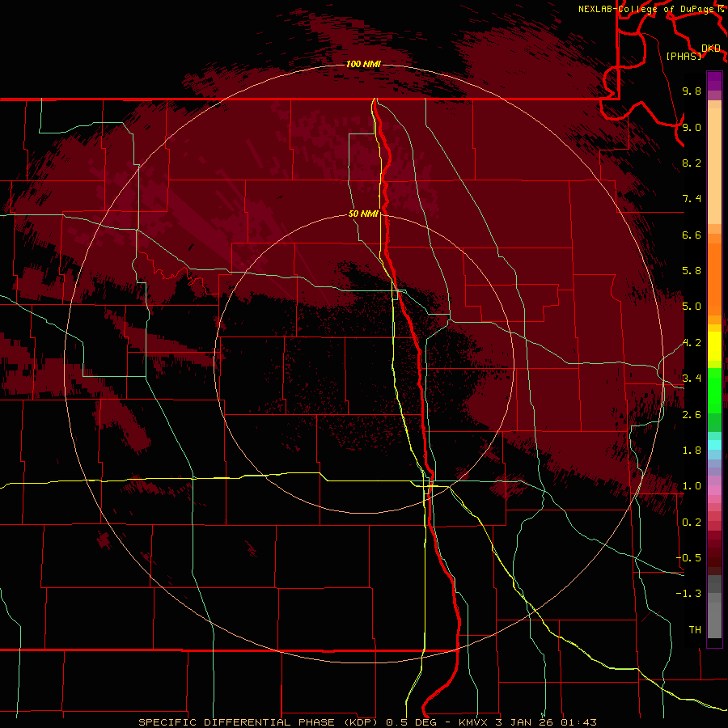Select the 1.8 scale value
728x728 pixels.
tap(692, 451)
